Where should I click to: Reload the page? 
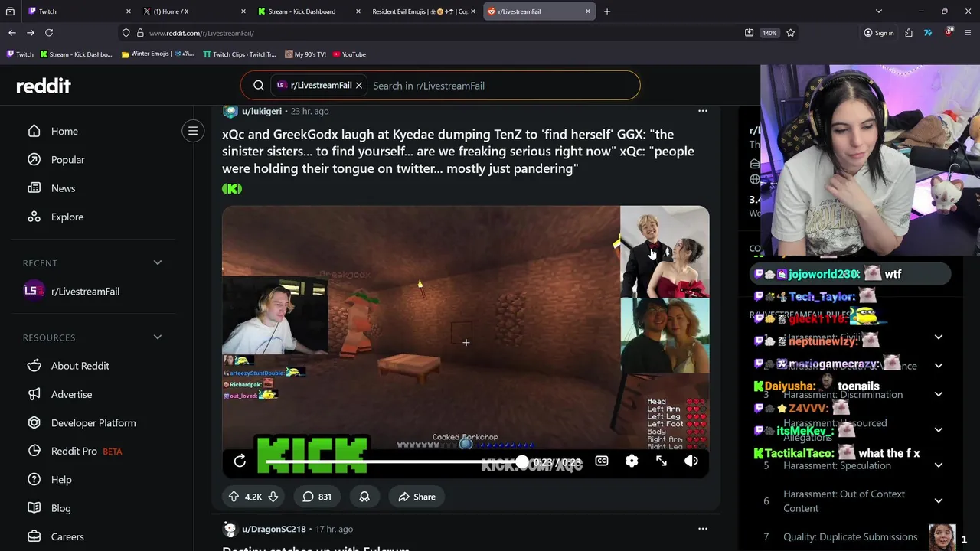tap(49, 33)
